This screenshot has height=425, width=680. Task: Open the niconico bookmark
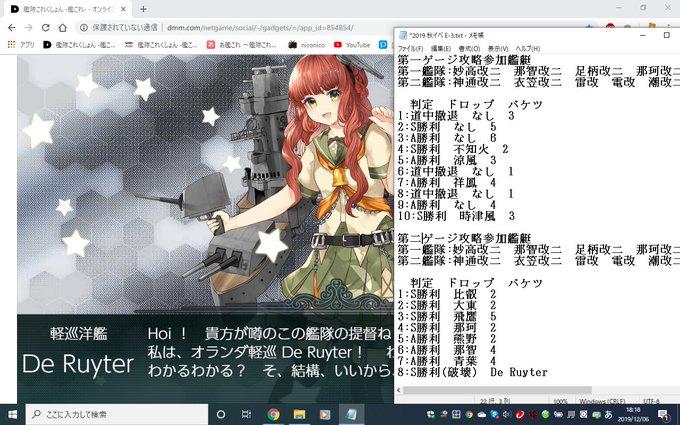pyautogui.click(x=307, y=44)
